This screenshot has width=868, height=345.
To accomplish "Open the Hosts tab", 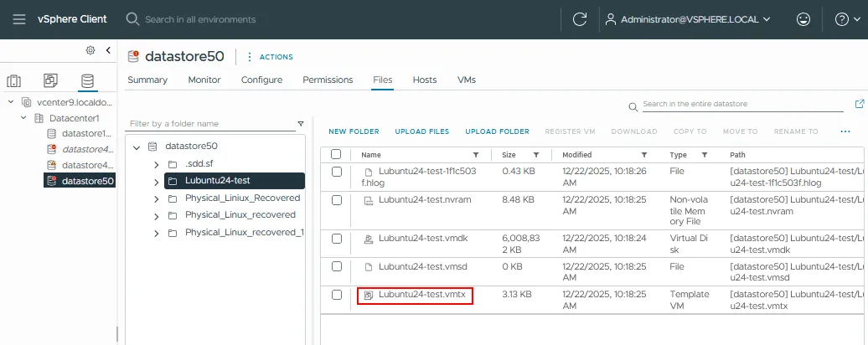I will coord(425,80).
